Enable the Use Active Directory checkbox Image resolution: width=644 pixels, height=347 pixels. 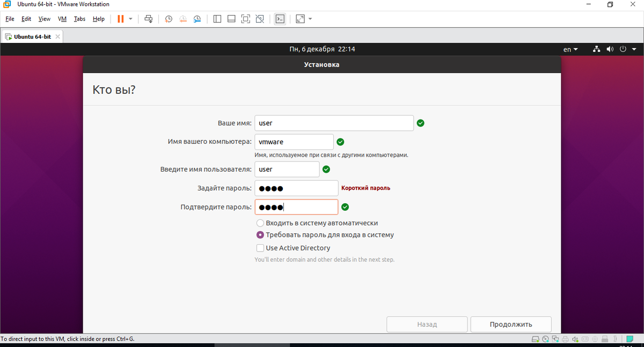[260, 248]
